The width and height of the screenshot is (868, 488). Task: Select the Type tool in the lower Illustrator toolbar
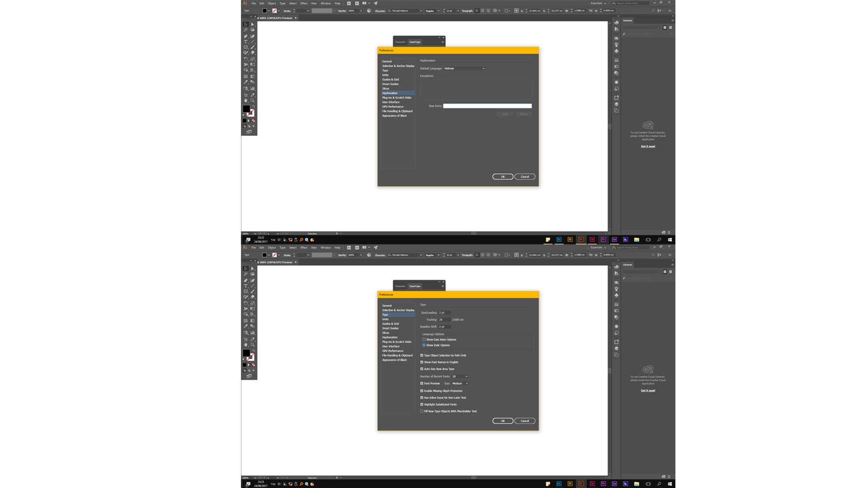pos(246,286)
